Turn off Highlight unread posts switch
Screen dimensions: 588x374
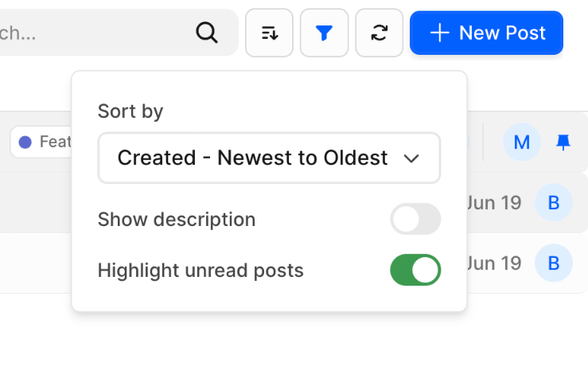click(415, 271)
